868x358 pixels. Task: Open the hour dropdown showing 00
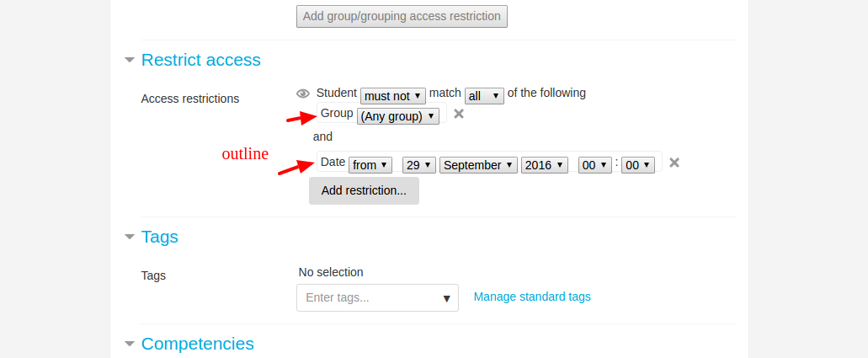pos(595,165)
